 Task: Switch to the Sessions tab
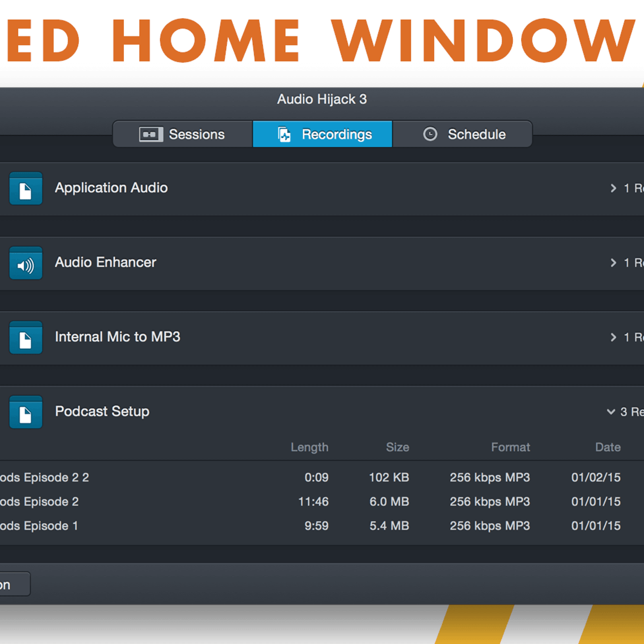point(183,134)
